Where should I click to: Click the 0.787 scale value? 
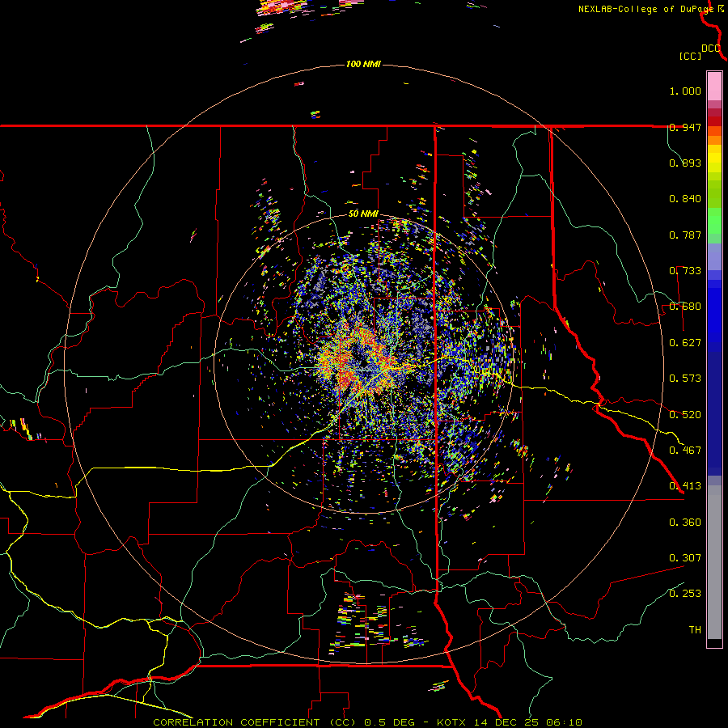685,235
